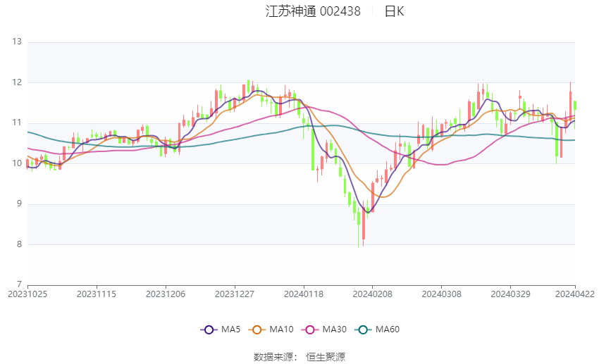Select the 20240118 date axis label
This screenshot has height=364, width=599.
(x=304, y=294)
